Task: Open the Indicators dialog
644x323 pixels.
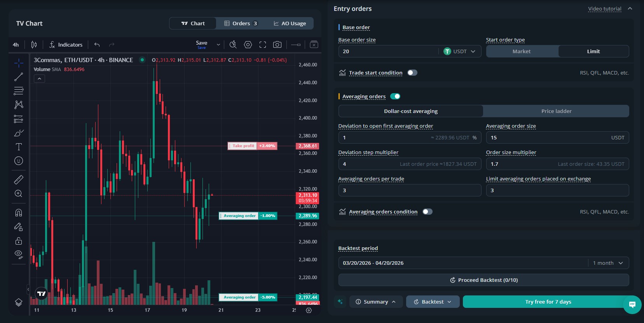Action: click(x=66, y=45)
